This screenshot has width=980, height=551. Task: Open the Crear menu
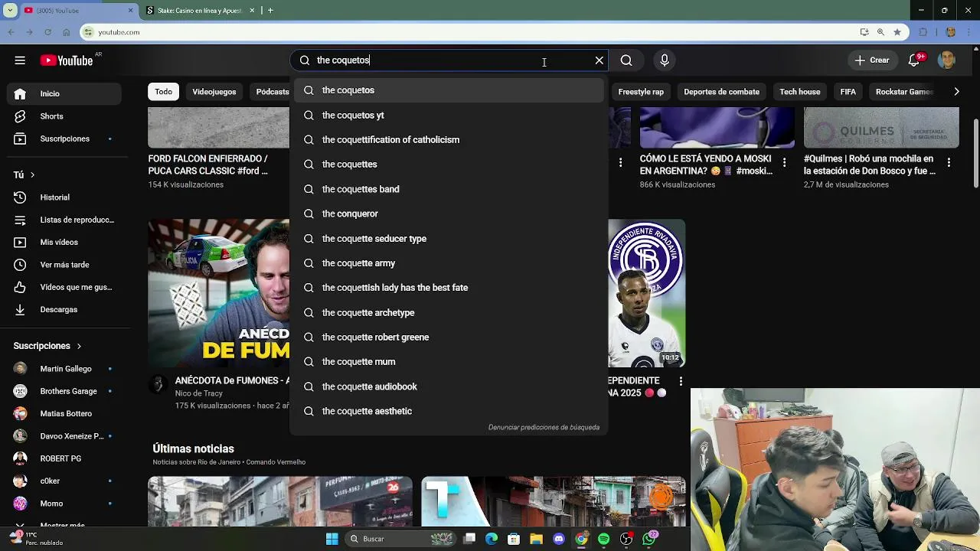click(x=872, y=60)
